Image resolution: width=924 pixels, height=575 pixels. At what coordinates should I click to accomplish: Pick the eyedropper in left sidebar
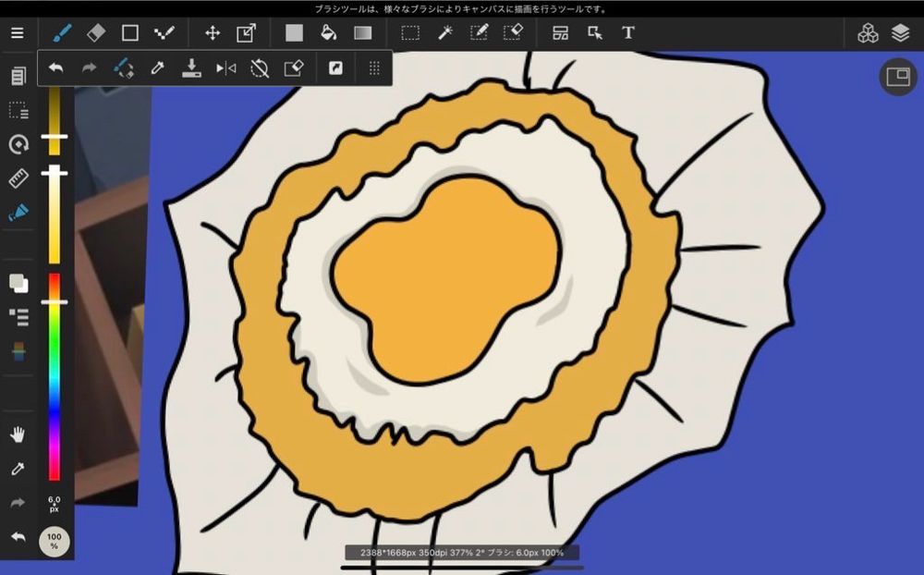click(18, 469)
